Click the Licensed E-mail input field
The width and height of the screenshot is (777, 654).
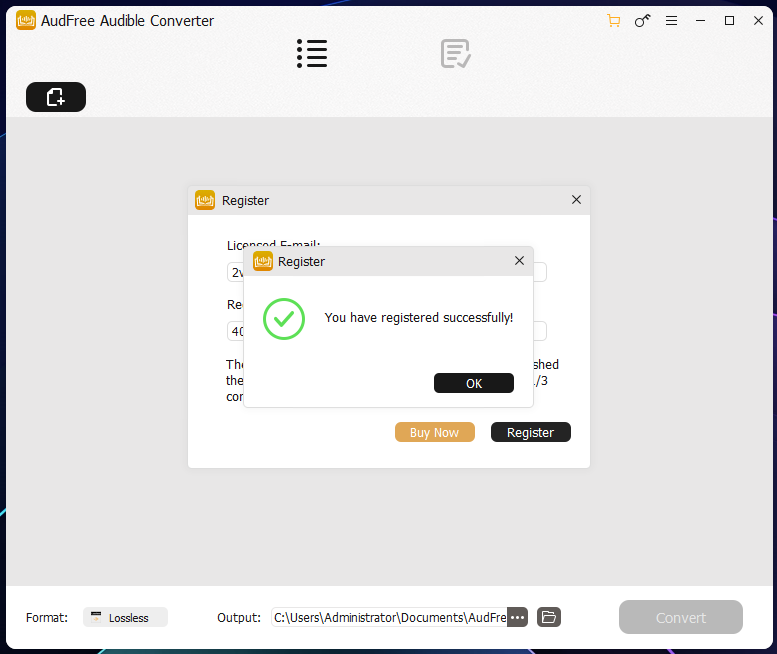(387, 272)
